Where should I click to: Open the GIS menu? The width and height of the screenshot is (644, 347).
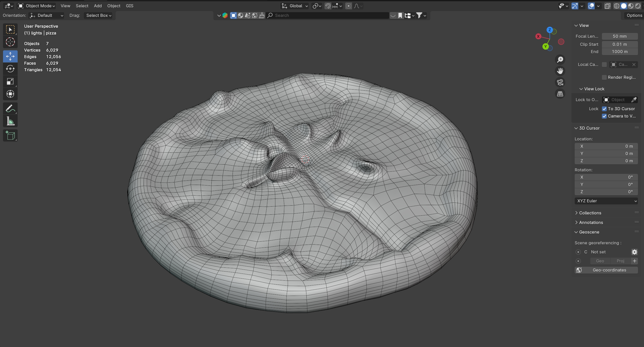click(130, 6)
